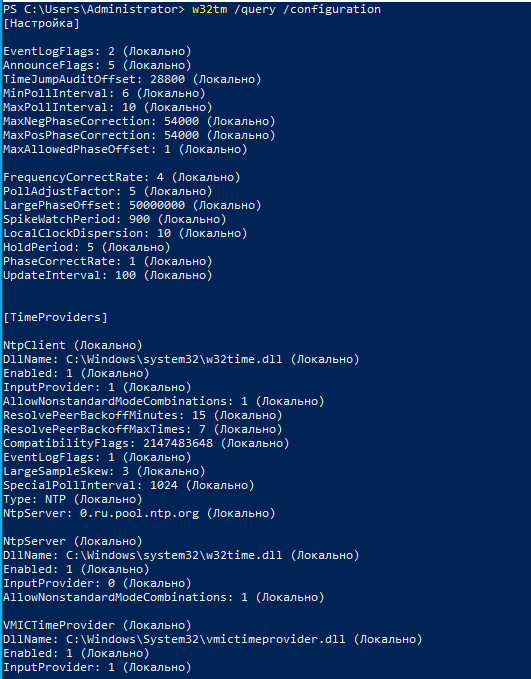Click the w32time.dll path under NtpClient
This screenshot has height=679, width=531.
174,359
